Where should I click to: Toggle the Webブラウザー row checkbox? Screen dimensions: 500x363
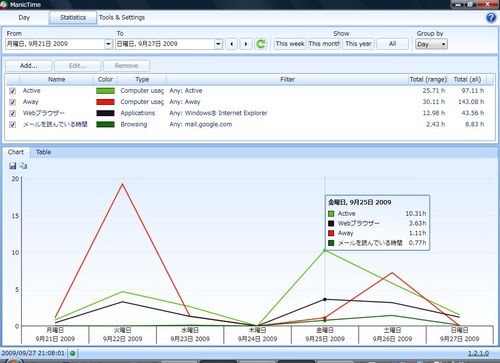pyautogui.click(x=13, y=114)
